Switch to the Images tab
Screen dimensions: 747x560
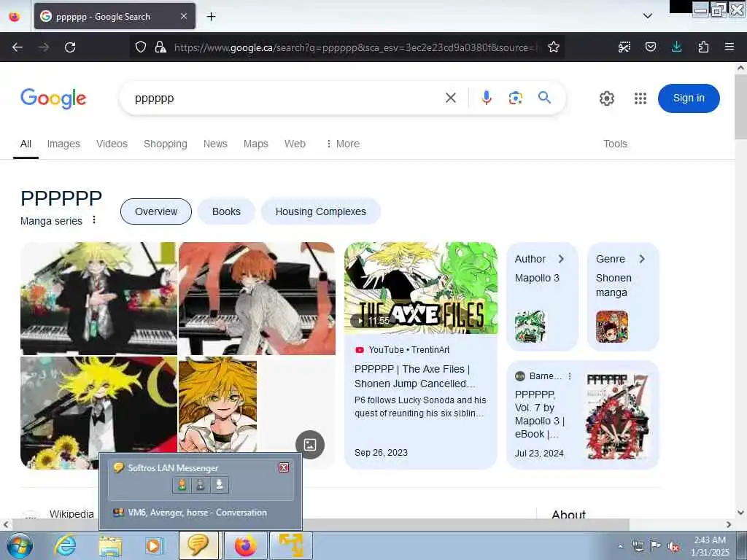pyautogui.click(x=63, y=144)
